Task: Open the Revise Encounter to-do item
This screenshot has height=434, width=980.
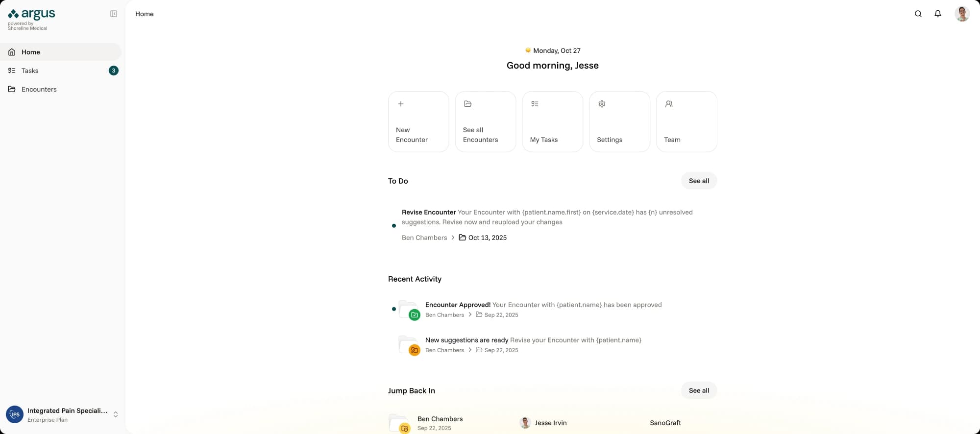Action: pos(547,217)
